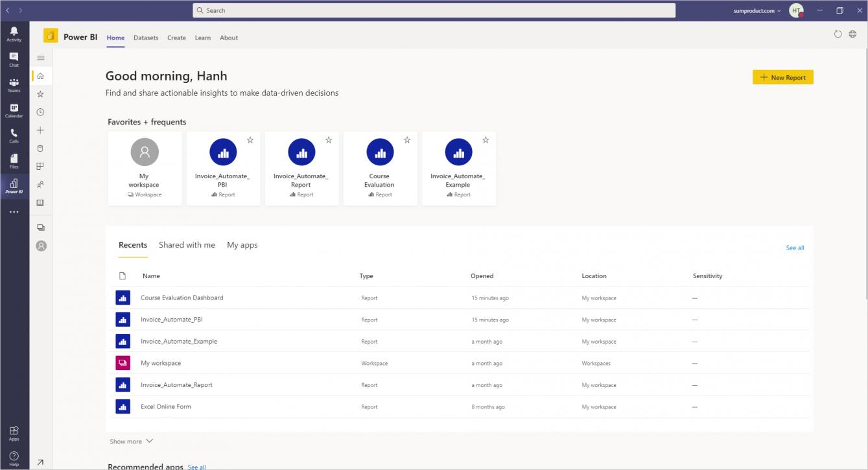Sort by the Sensitivity column header
The height and width of the screenshot is (470, 868).
(x=707, y=276)
